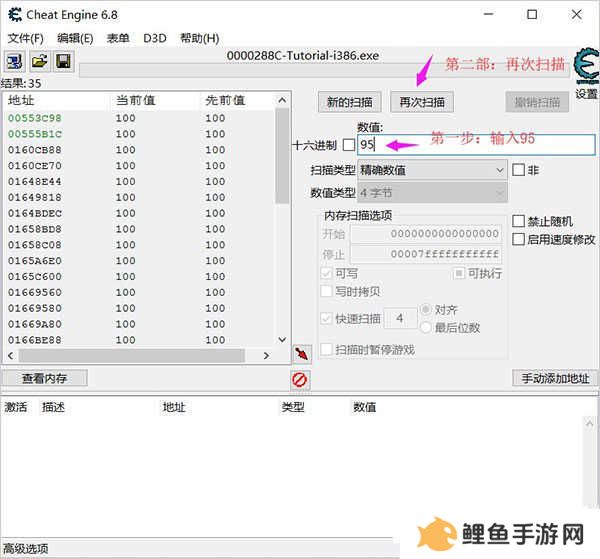600x559 pixels.
Task: Click the 再次扫描 button
Action: [x=422, y=102]
